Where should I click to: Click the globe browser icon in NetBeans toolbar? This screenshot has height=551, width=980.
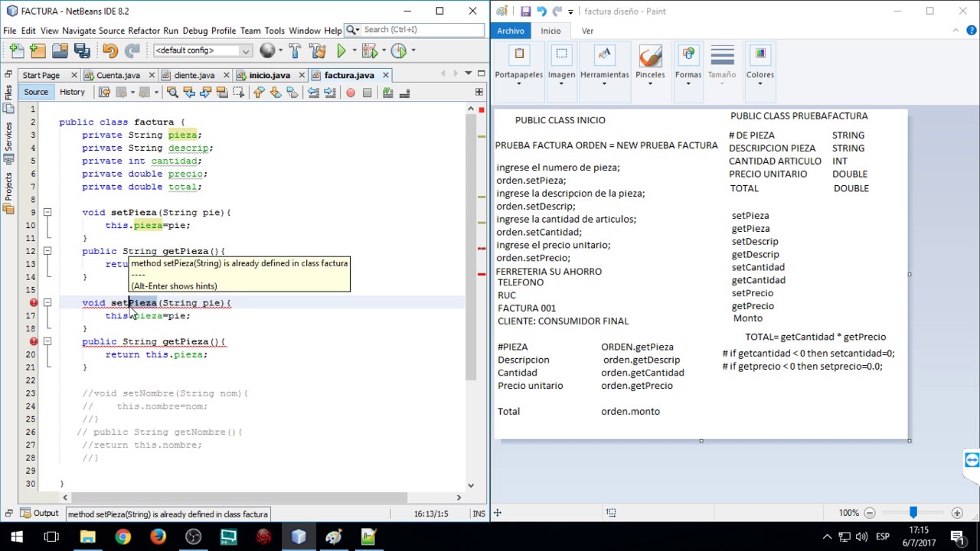tap(267, 51)
